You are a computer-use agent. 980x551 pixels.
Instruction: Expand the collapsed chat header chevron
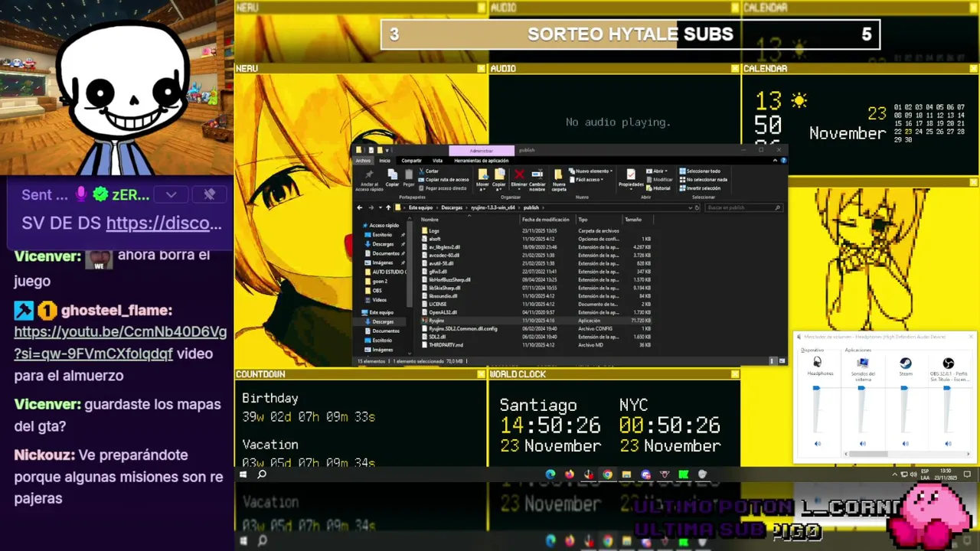[x=171, y=194]
